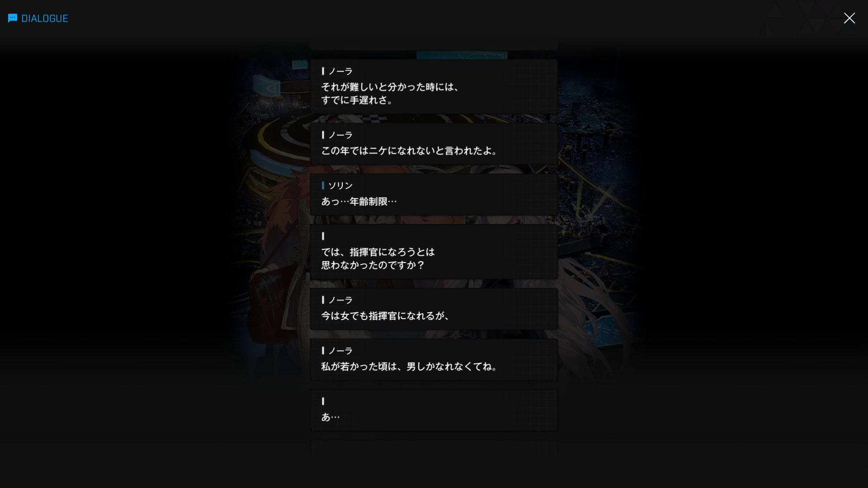
Task: Close the dialogue log with X
Action: (849, 18)
